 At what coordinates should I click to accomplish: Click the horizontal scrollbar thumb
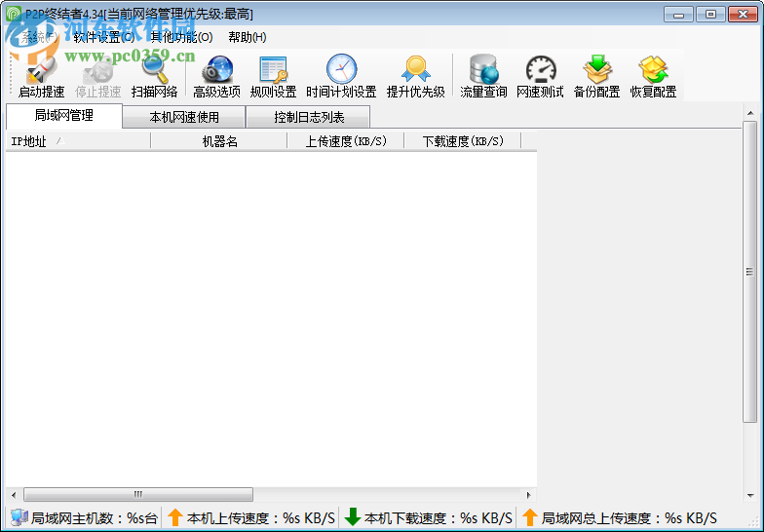coord(138,495)
